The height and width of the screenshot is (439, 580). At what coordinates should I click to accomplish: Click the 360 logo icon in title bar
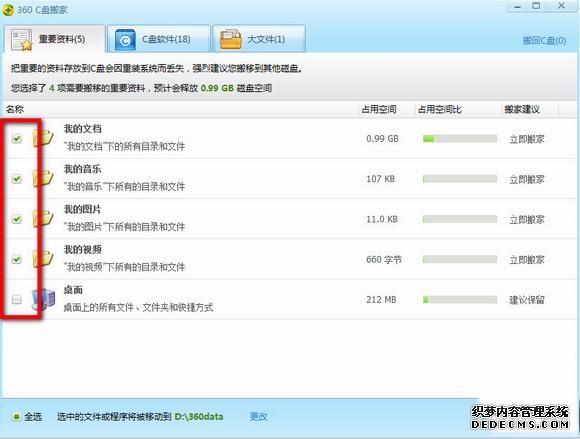point(8,9)
